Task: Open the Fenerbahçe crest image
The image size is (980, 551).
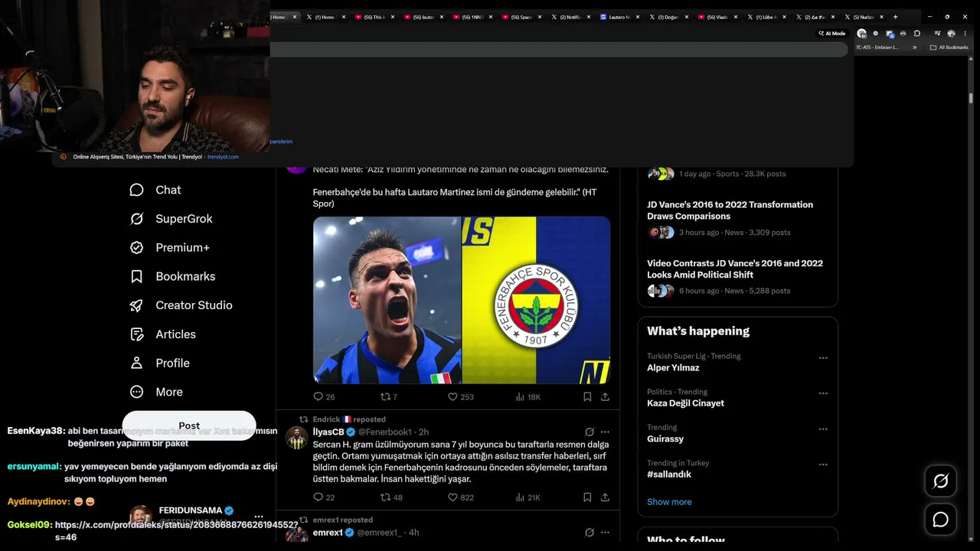Action: 536,300
